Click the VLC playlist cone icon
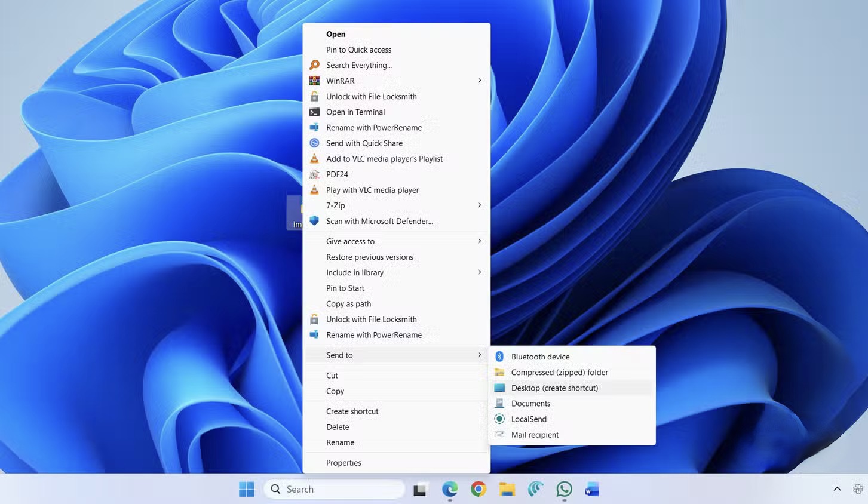868x504 pixels. [x=315, y=158]
